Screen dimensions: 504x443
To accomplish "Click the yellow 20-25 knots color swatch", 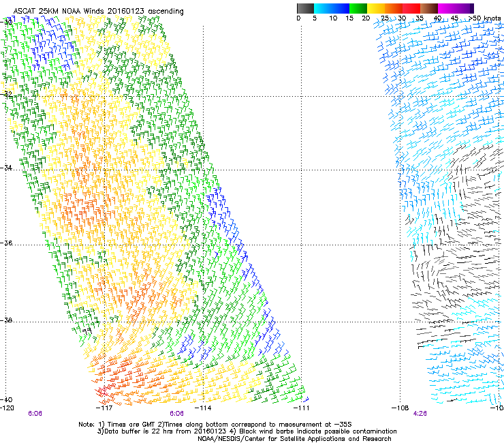I will [x=376, y=8].
